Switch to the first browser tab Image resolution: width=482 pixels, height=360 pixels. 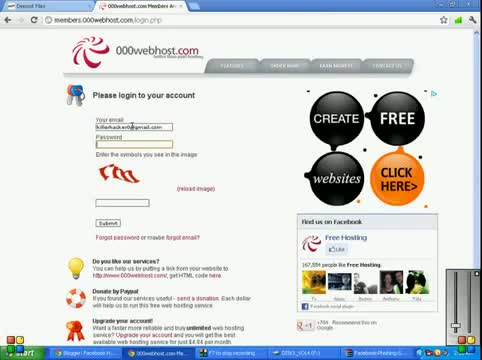(x=47, y=6)
